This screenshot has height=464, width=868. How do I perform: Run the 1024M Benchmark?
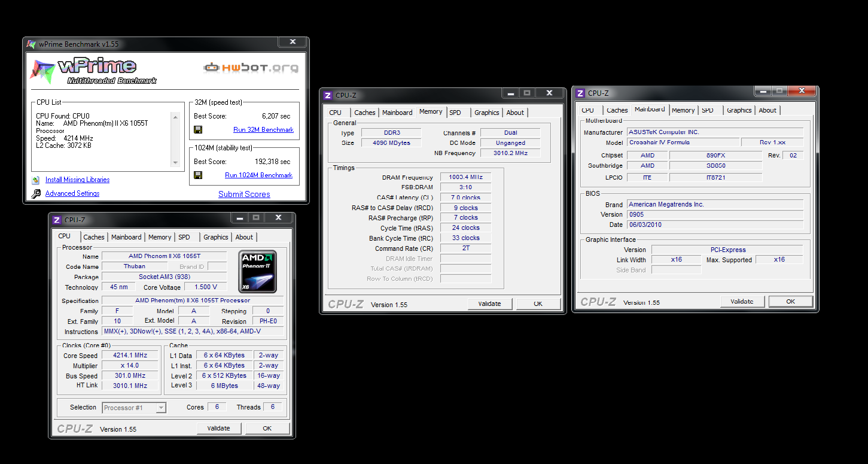pos(259,175)
